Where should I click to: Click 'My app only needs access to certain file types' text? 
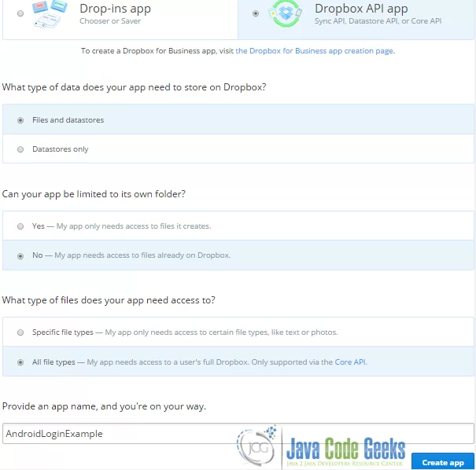coord(221,332)
